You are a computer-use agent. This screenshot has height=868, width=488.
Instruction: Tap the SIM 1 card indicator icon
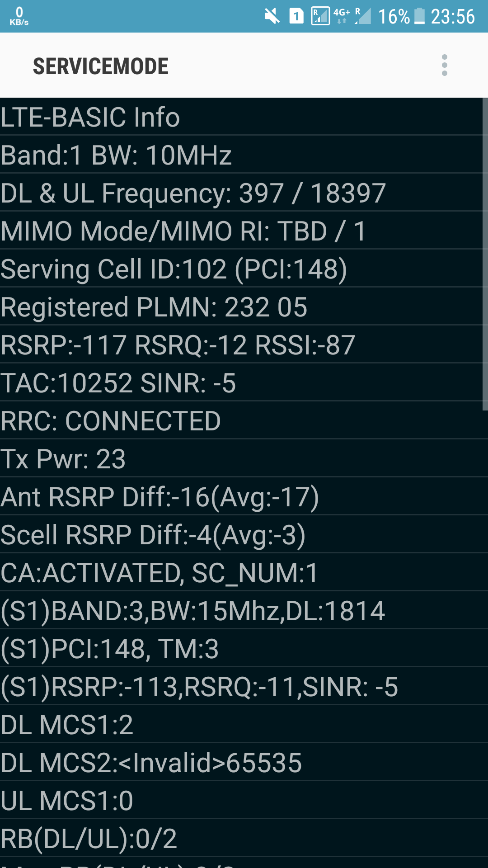pos(296,17)
